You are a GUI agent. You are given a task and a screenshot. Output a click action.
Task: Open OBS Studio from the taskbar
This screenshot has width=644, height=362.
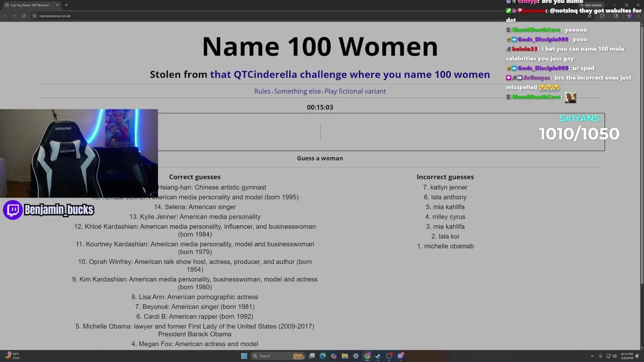[x=389, y=356]
